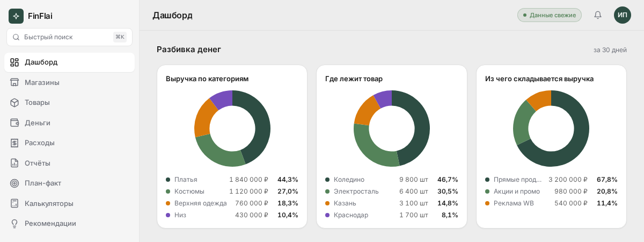Navigate to Деньги page
This screenshot has height=242, width=644.
(69, 123)
